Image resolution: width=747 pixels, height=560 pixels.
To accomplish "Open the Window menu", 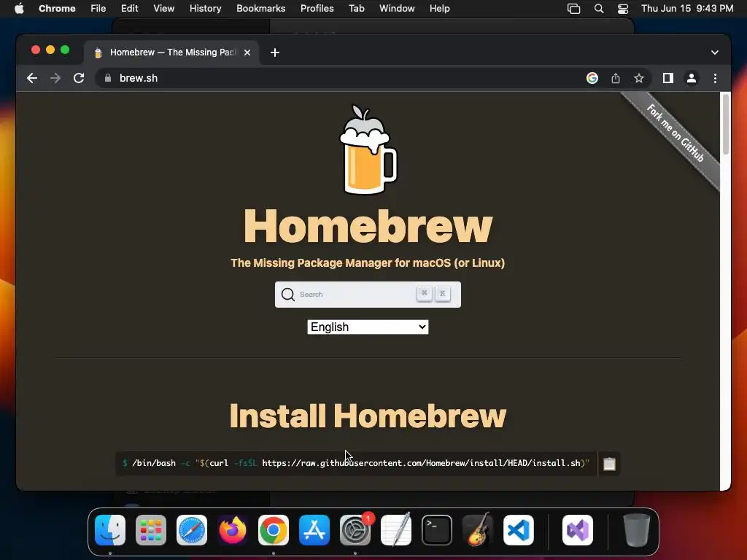I will click(x=397, y=9).
